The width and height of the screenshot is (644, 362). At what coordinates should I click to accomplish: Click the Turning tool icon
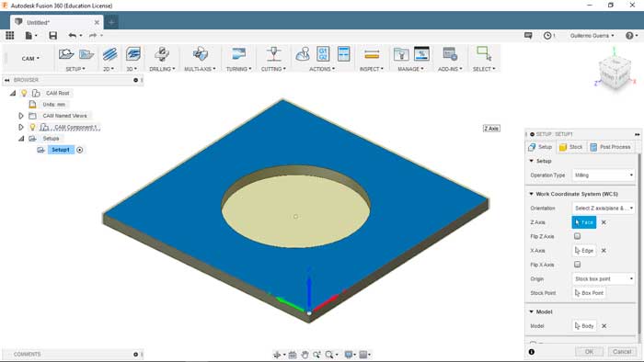[x=238, y=54]
